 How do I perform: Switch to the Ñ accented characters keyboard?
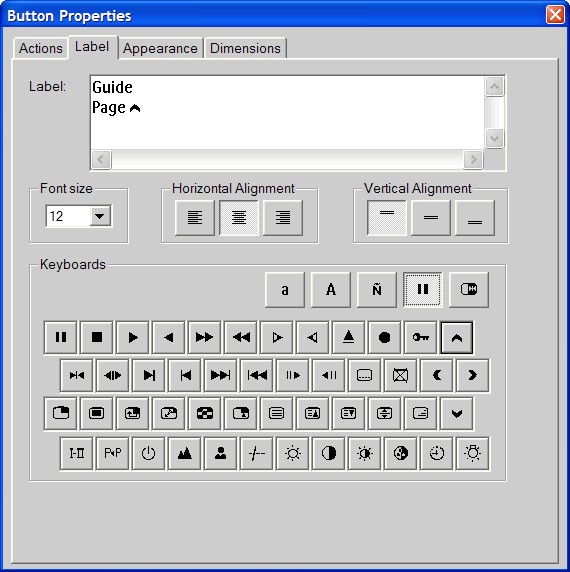pyautogui.click(x=377, y=290)
